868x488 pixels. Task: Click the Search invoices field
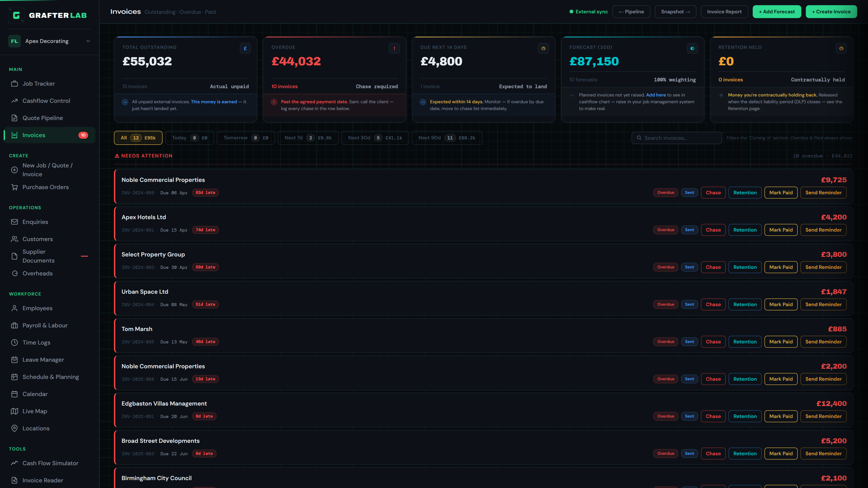click(x=676, y=138)
